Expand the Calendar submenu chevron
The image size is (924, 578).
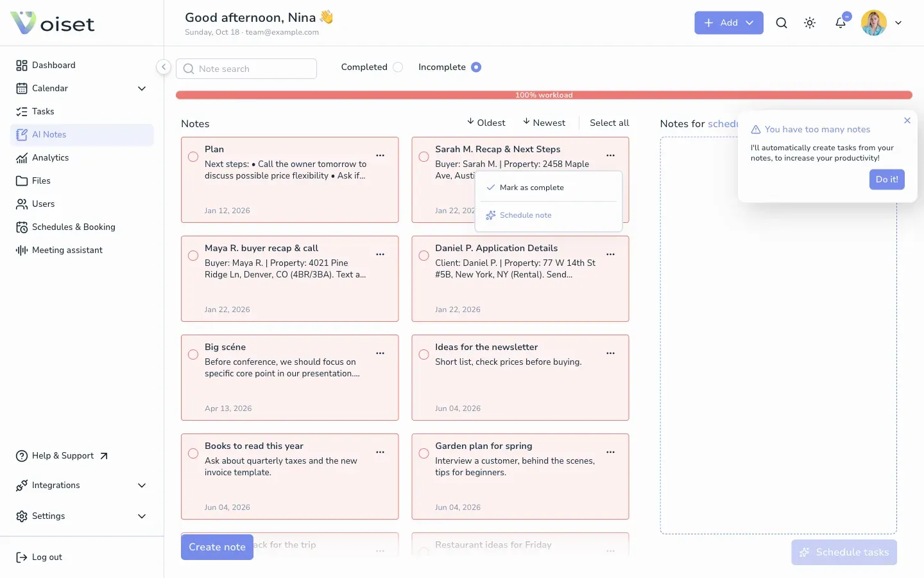click(x=142, y=89)
